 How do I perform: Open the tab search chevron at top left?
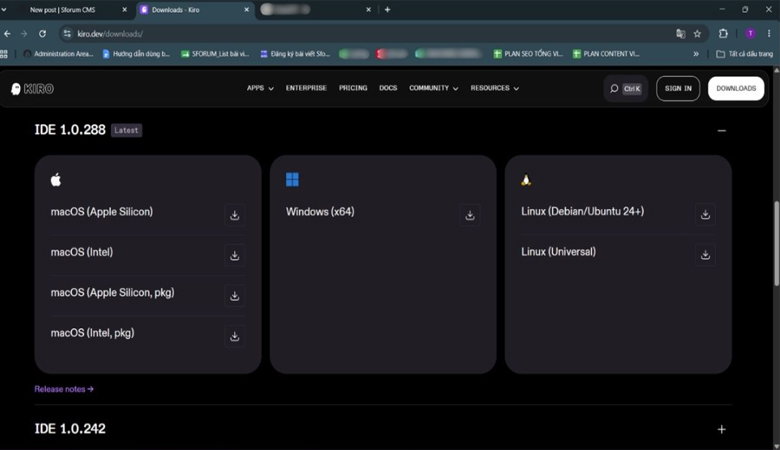[4, 9]
